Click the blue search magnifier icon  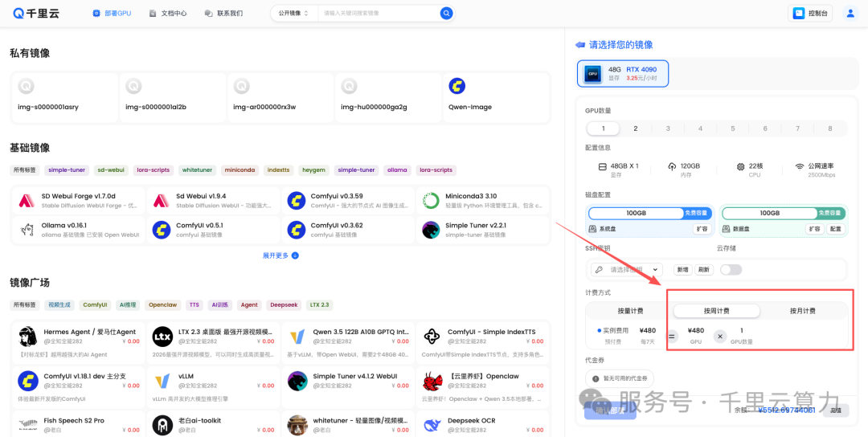pos(446,13)
